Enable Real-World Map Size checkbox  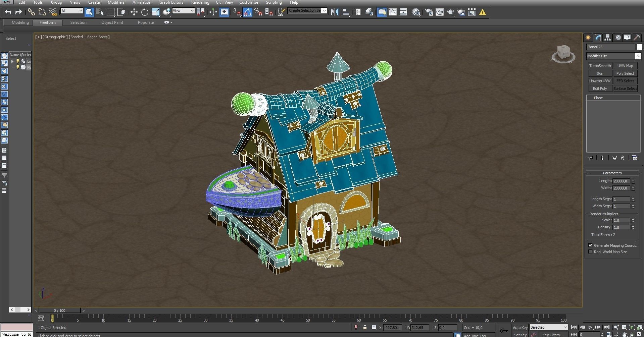pos(591,252)
